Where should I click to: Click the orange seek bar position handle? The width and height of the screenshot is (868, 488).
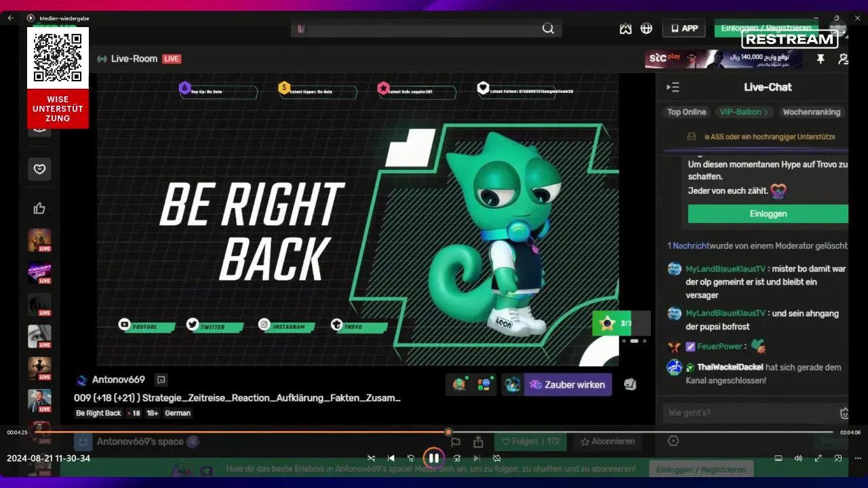(448, 432)
